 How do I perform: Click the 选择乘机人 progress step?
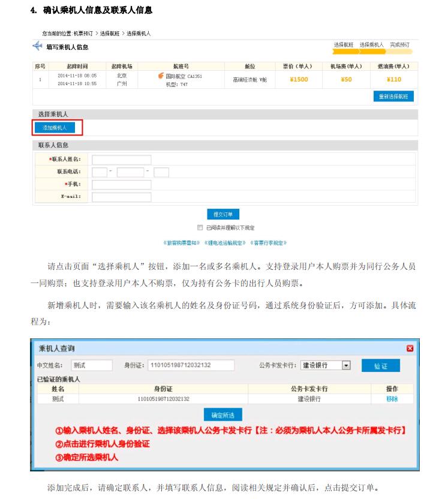371,45
